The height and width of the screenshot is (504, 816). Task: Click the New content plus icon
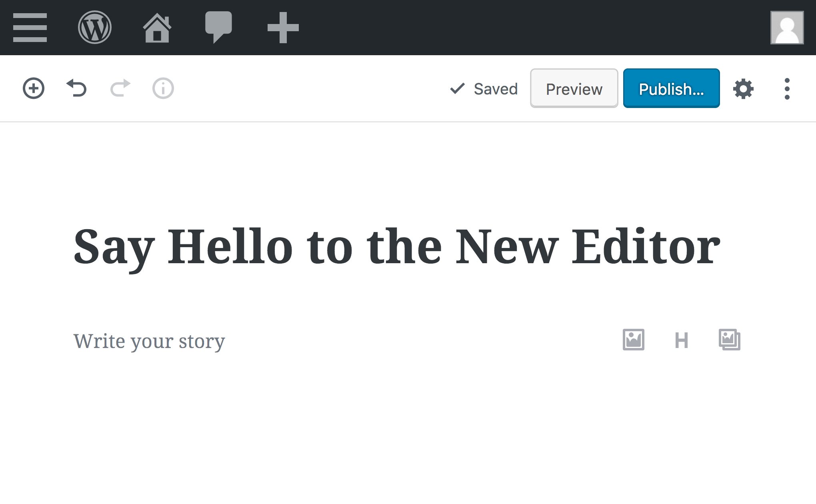click(x=283, y=28)
